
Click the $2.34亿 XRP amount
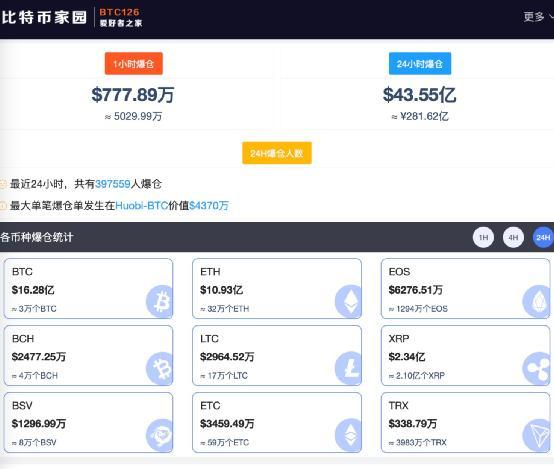click(407, 357)
